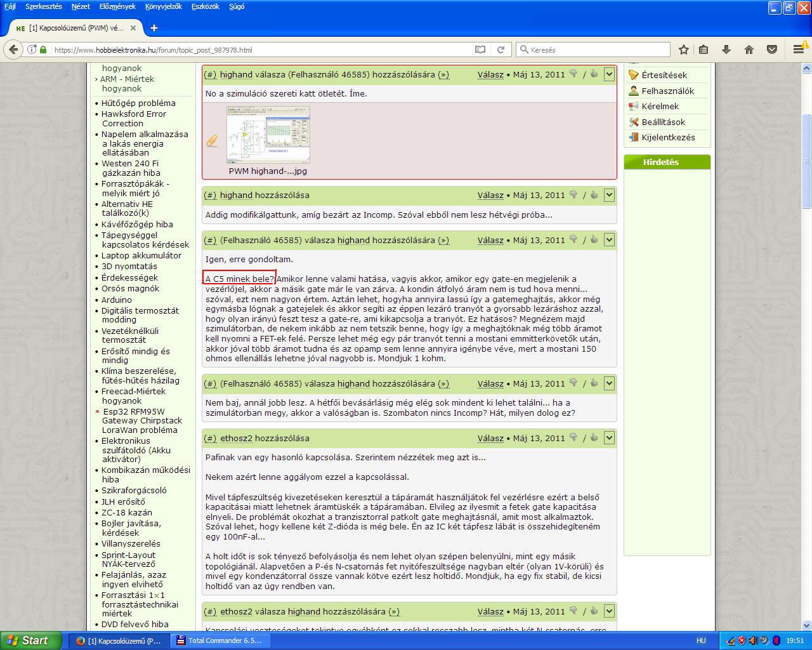This screenshot has height=650, width=812.
Task: Click the clock showing 19:51
Action: pos(795,640)
